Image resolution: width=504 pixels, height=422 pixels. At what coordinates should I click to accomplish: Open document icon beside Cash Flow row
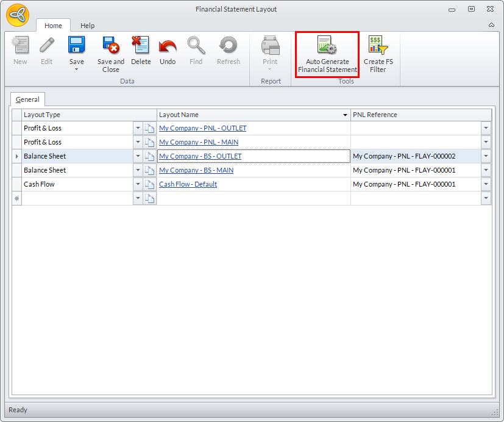point(150,184)
